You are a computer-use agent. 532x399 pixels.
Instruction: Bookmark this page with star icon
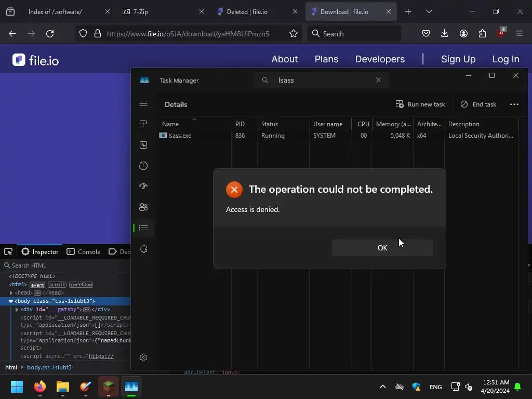(x=294, y=34)
